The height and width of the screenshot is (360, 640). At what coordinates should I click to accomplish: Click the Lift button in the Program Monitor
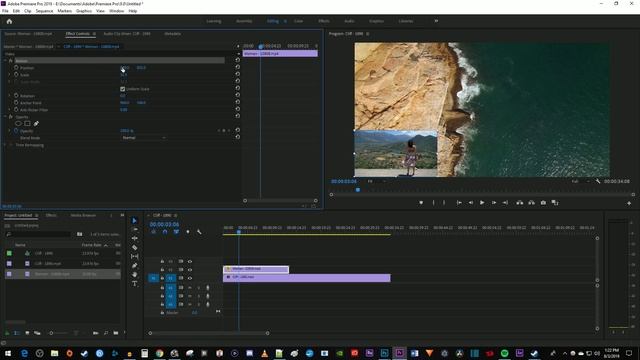tap(520, 202)
